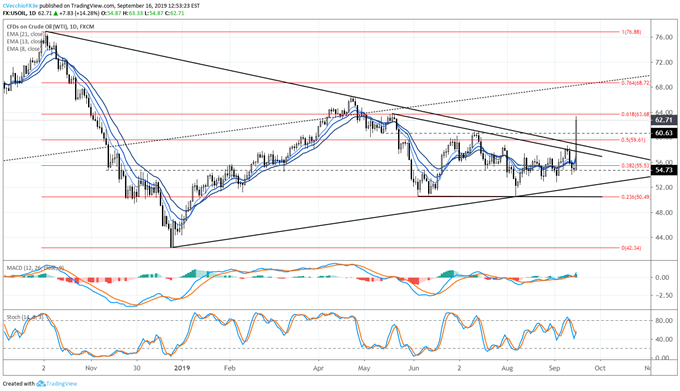The height and width of the screenshot is (391, 680).
Task: Click the 44.00 price axis value
Action: 664,238
